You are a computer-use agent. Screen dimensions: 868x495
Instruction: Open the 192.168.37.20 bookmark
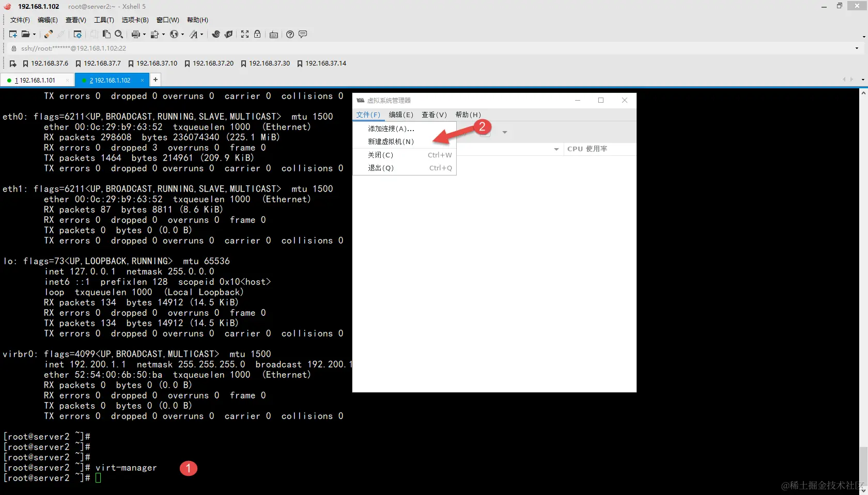(209, 63)
